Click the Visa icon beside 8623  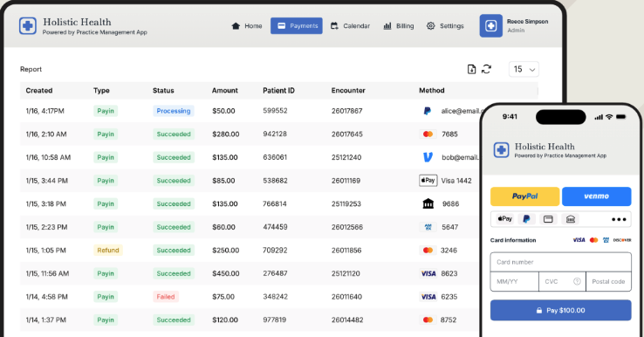pos(428,274)
